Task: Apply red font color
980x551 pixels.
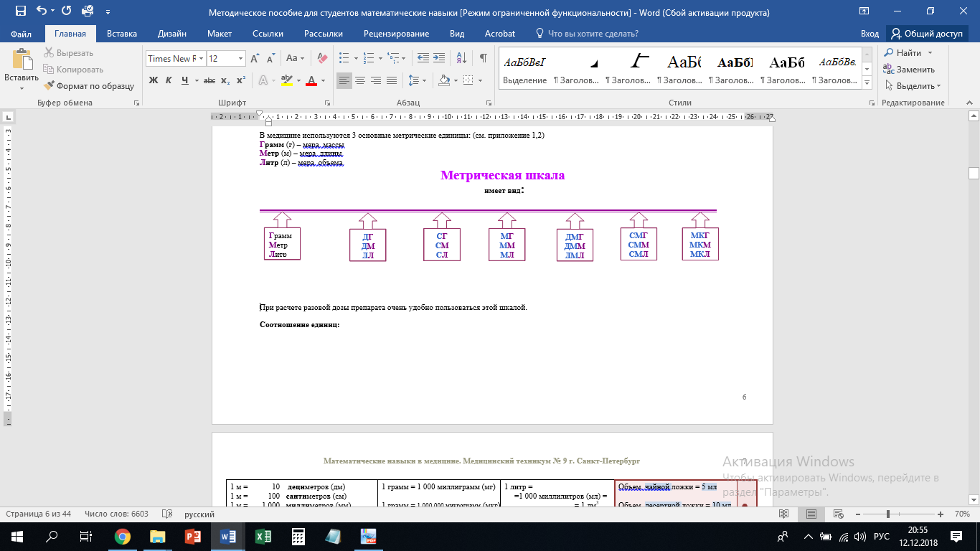Action: click(311, 80)
